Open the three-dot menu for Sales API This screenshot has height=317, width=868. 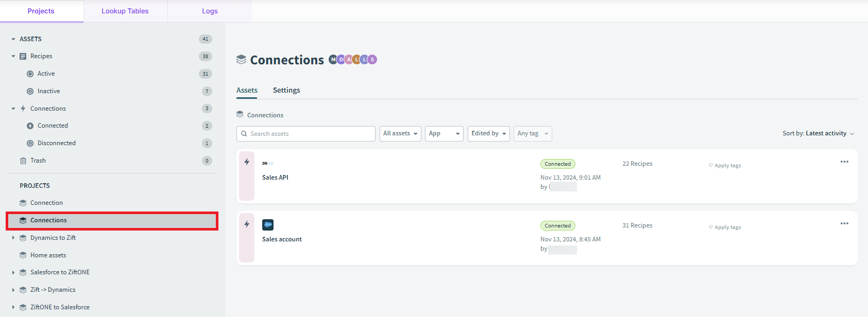coord(844,162)
